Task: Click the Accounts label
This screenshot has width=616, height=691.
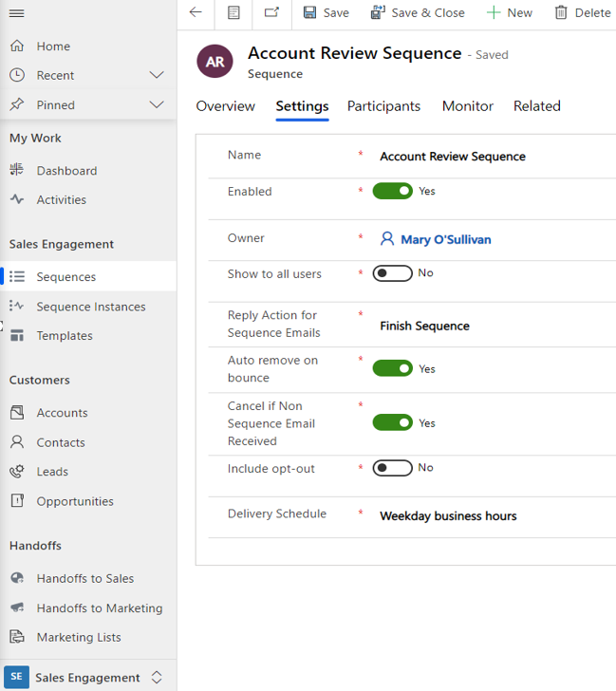Action: click(62, 413)
